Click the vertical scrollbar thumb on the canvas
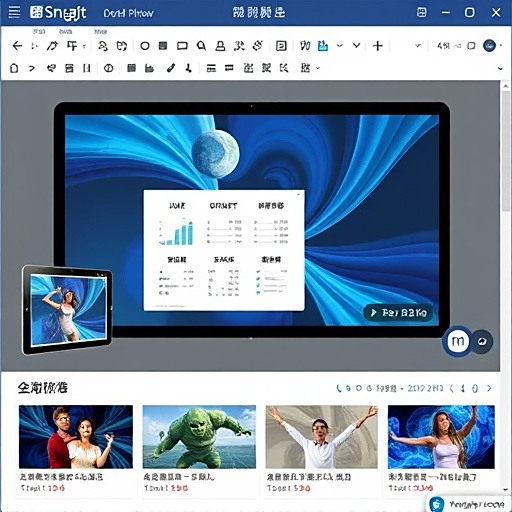Viewport: 512px width, 512px height. 506,152
